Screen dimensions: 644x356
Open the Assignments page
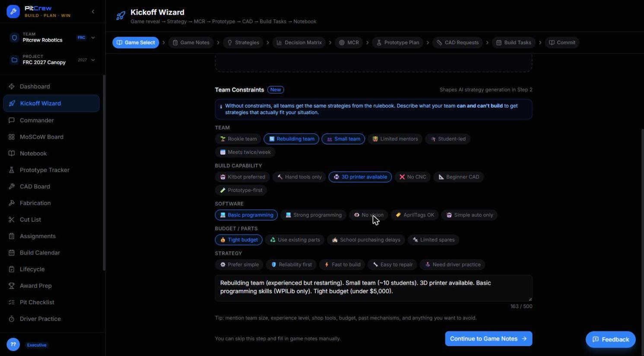point(51,236)
